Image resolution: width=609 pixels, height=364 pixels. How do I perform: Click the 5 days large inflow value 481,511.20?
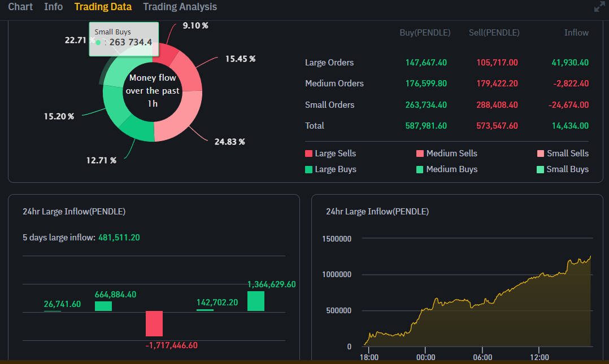click(x=119, y=238)
